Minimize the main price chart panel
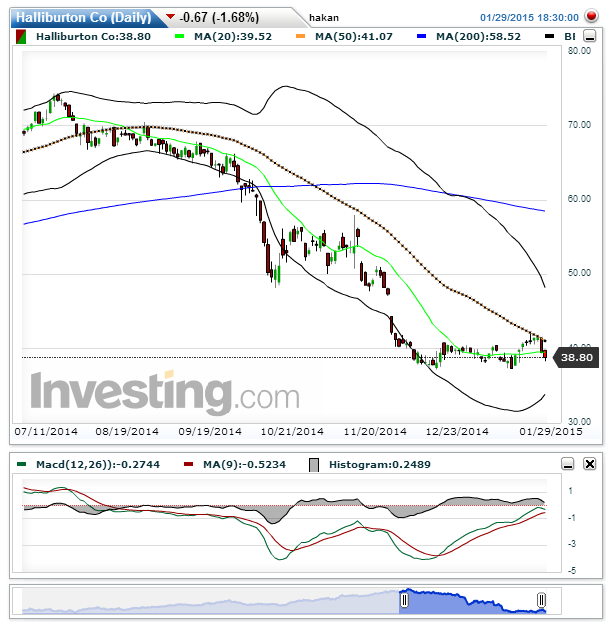 [x=589, y=36]
